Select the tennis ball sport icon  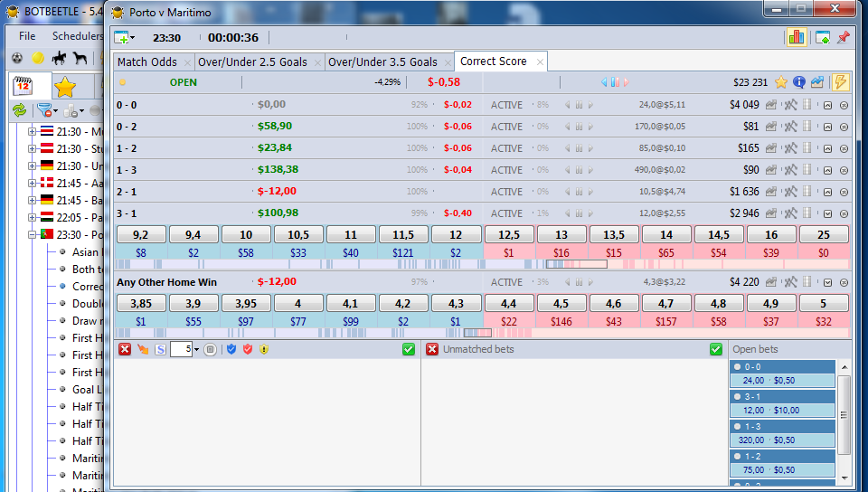click(38, 58)
